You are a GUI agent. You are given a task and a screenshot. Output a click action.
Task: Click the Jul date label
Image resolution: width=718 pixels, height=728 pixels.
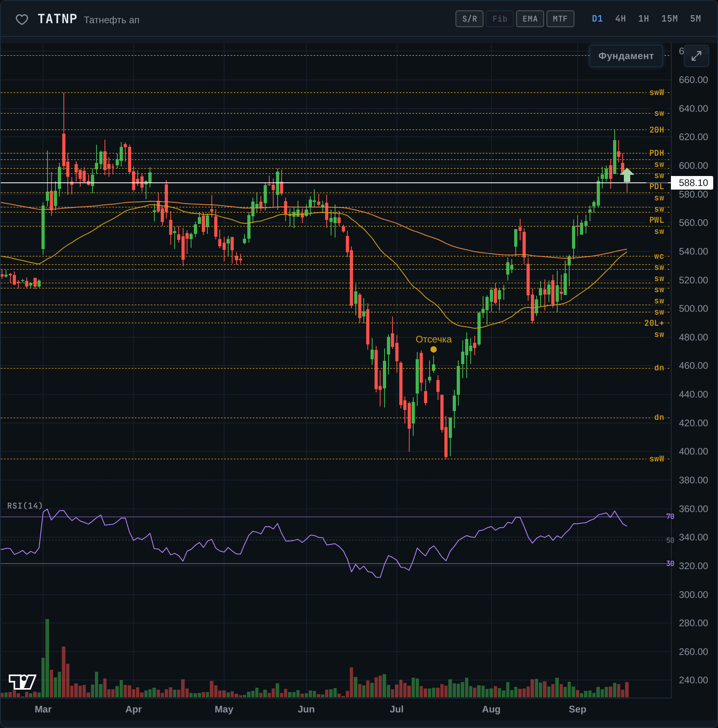pyautogui.click(x=396, y=709)
